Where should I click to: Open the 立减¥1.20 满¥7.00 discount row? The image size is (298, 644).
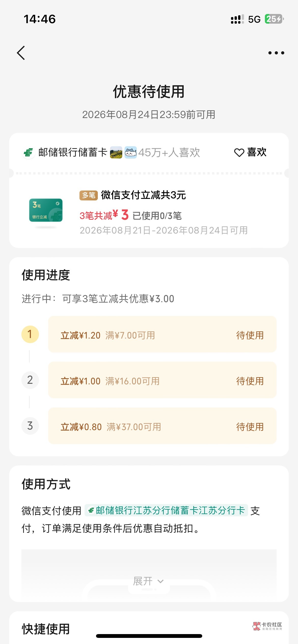pos(162,334)
